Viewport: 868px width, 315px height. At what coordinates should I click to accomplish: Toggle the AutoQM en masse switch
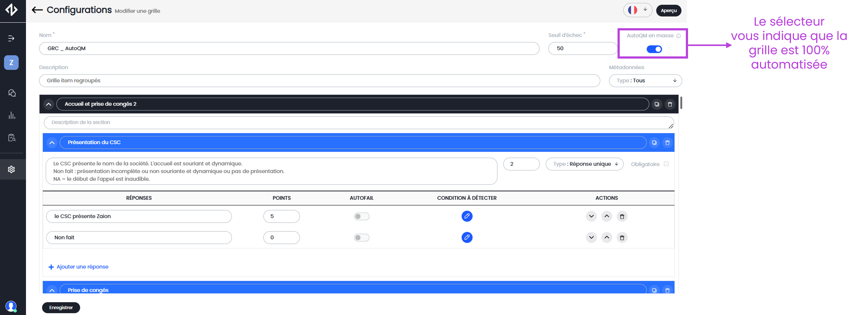[654, 49]
